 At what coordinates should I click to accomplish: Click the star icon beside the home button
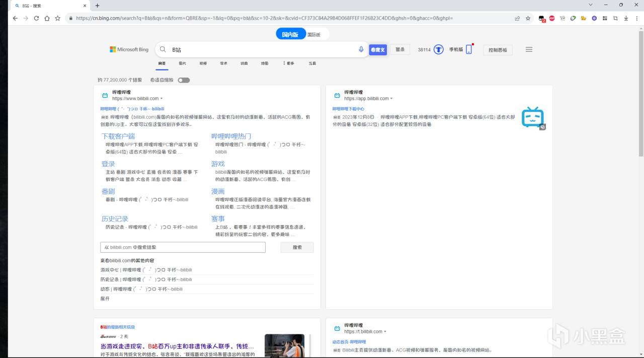[x=57, y=18]
